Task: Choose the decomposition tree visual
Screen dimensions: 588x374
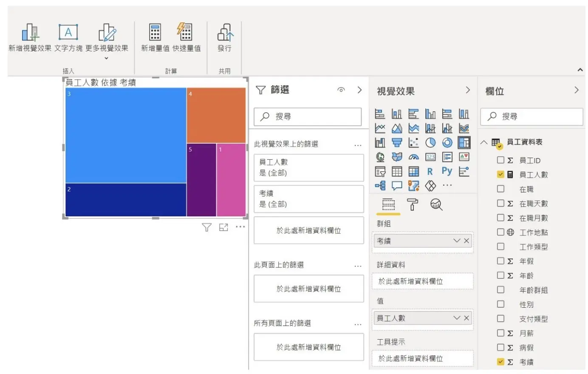Action: (x=380, y=186)
